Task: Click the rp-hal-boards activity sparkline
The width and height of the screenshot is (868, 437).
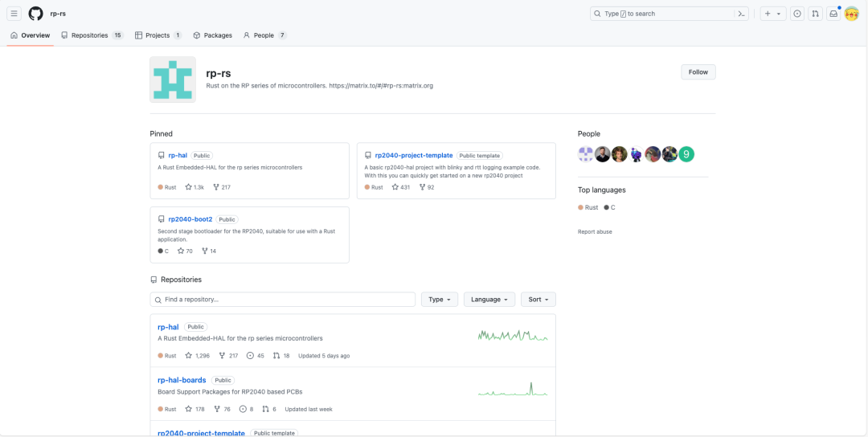Action: [x=513, y=389]
